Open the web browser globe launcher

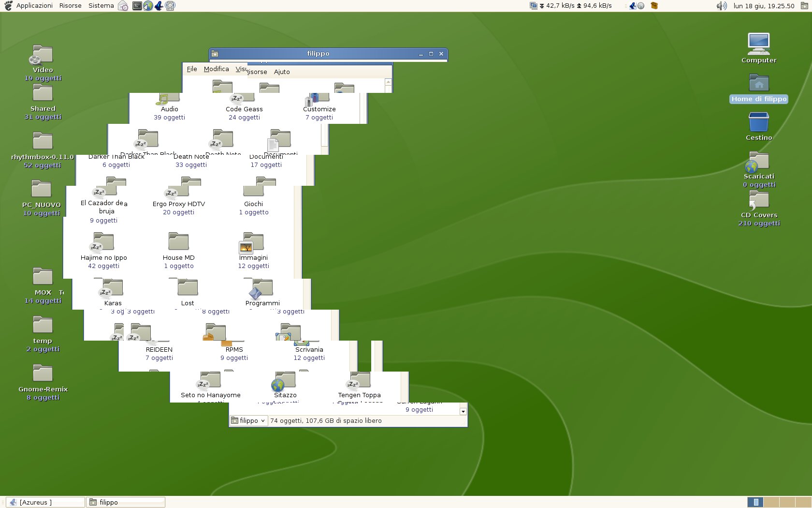click(148, 6)
